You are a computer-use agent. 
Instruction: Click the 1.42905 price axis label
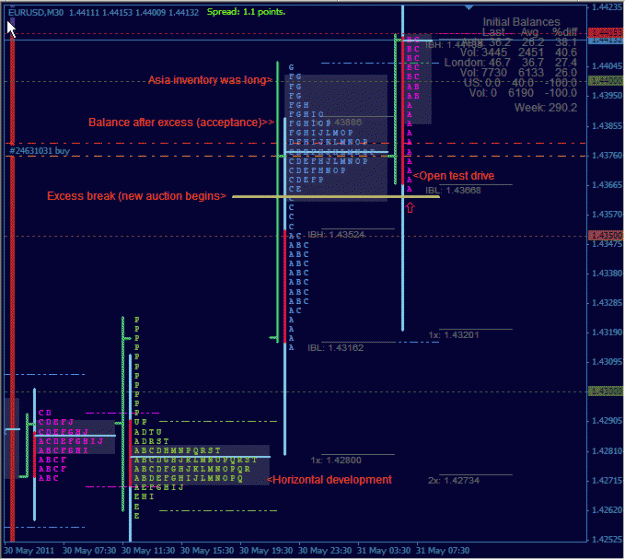[x=607, y=421]
